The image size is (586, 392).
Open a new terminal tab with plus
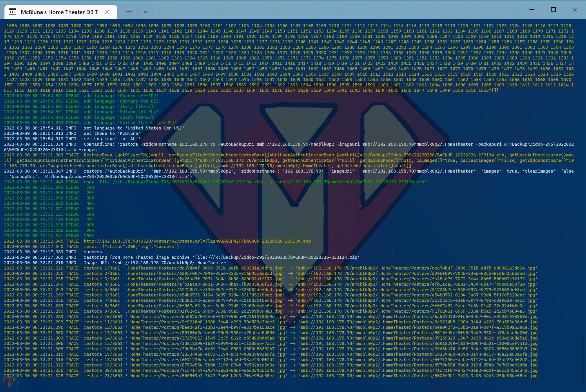(129, 12)
